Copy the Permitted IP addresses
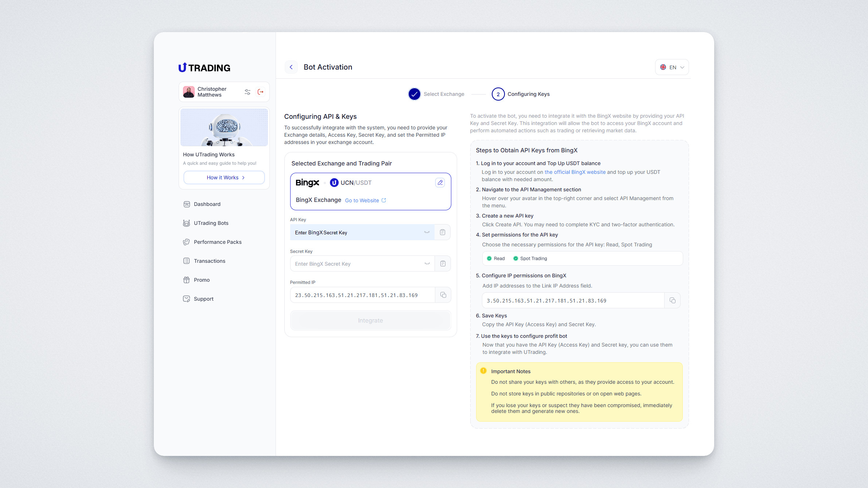Screen dimensions: 868x488 tap(443, 295)
